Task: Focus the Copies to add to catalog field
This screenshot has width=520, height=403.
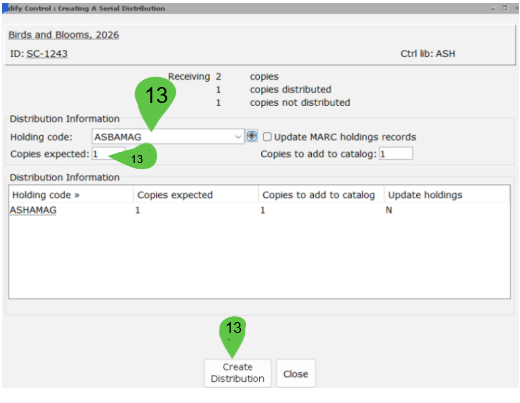Action: pos(396,154)
